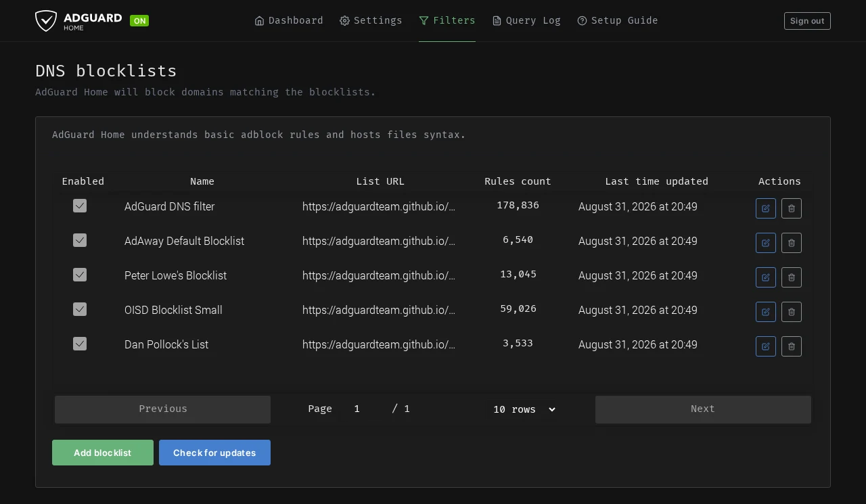Sort by the Rules count column
This screenshot has width=866, height=504.
pos(518,181)
